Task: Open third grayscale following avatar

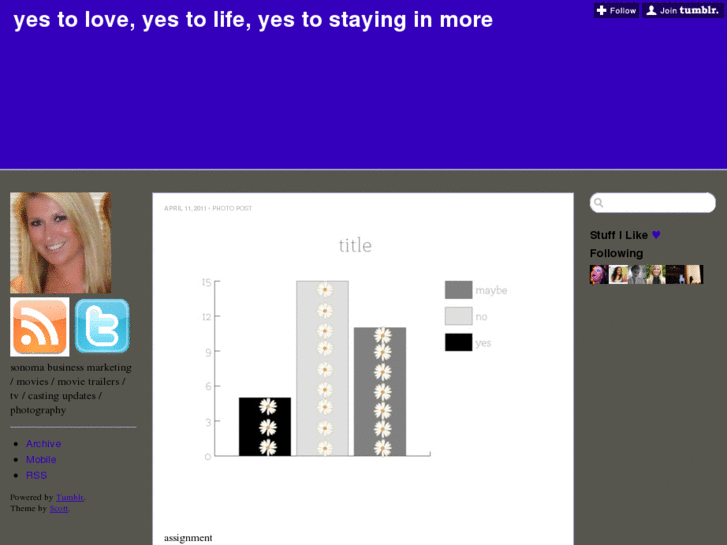Action: pyautogui.click(x=637, y=275)
